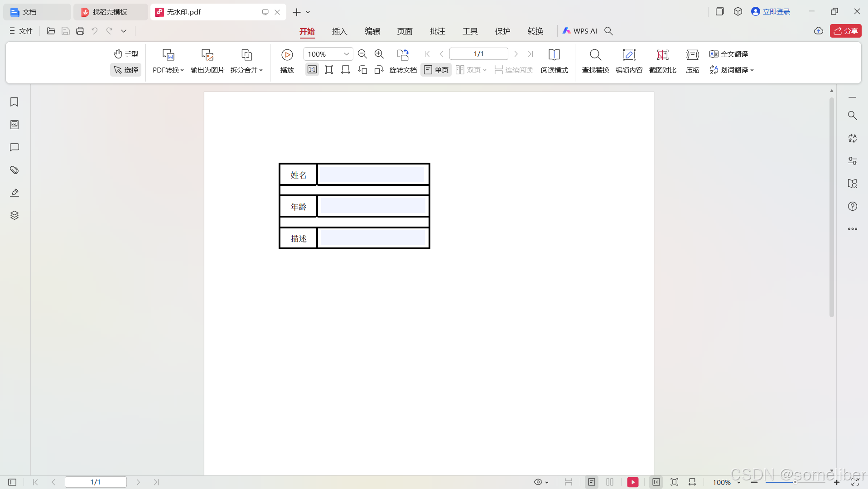Select the Hand tool (手型)

(x=126, y=54)
